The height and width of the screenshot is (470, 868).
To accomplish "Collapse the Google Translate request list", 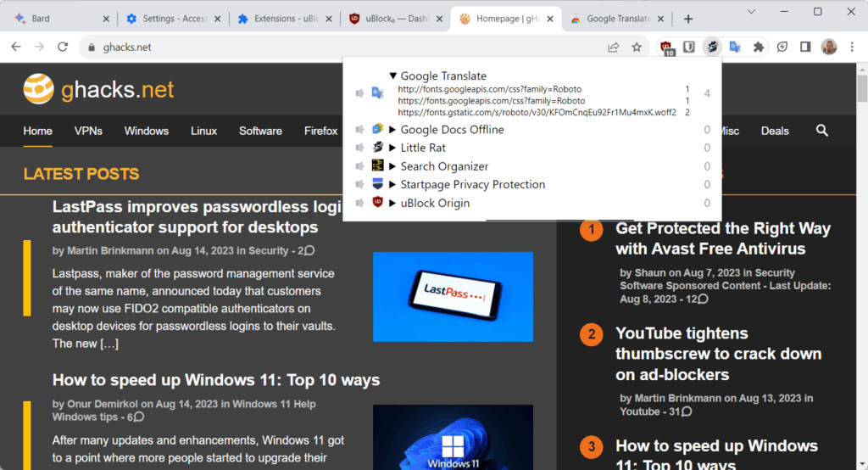I will click(x=392, y=76).
